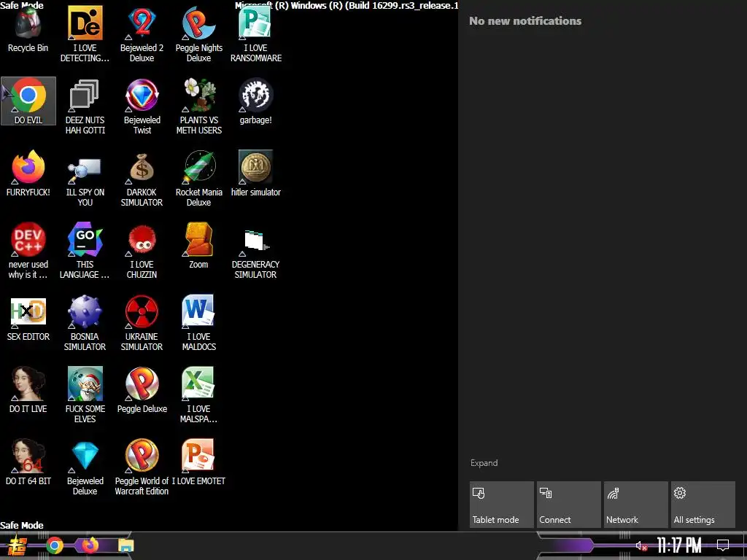Open the Peggle Deluxe shortcut
The width and height of the screenshot is (747, 560).
(142, 390)
